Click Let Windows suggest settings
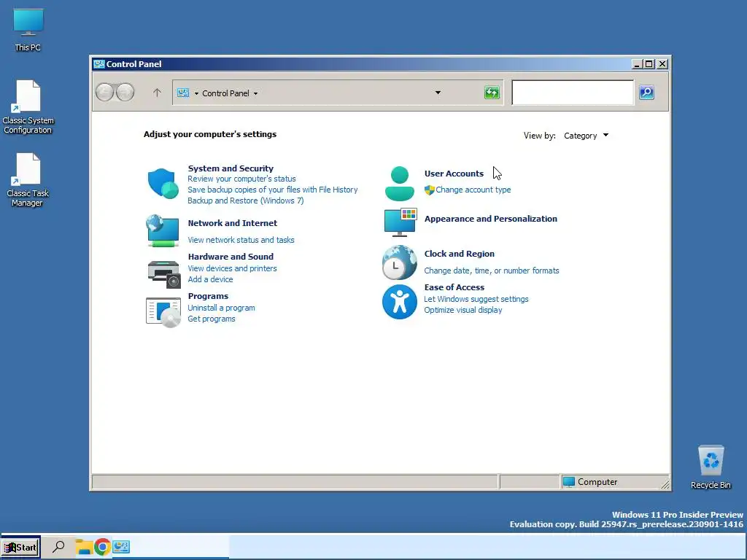The width and height of the screenshot is (747, 560). pyautogui.click(x=476, y=299)
